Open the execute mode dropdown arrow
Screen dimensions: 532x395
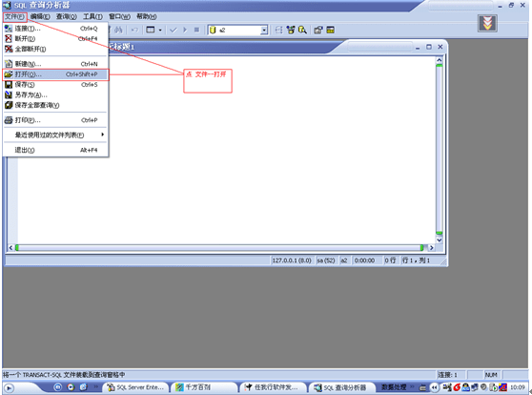pyautogui.click(x=160, y=31)
